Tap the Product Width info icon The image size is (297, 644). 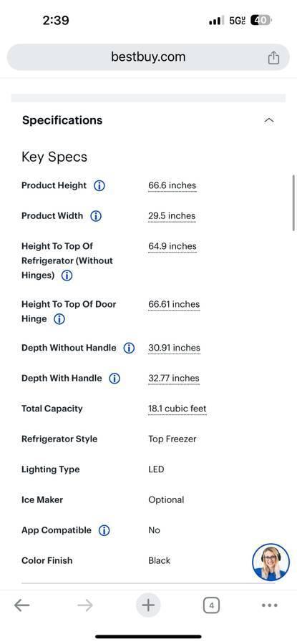[96, 216]
